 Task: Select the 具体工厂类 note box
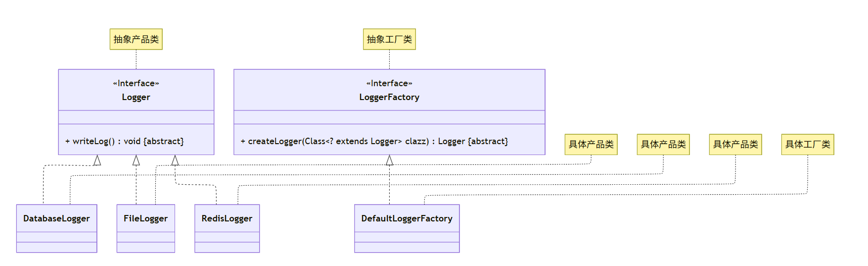pyautogui.click(x=808, y=144)
